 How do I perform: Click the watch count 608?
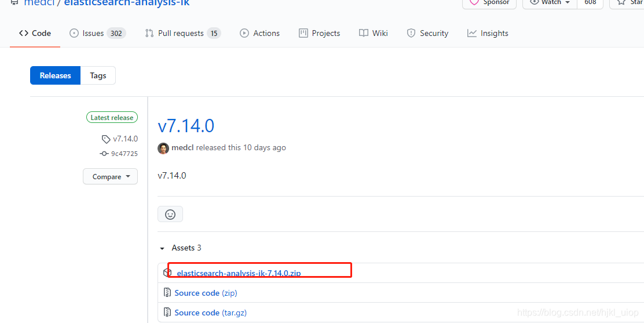(590, 2)
